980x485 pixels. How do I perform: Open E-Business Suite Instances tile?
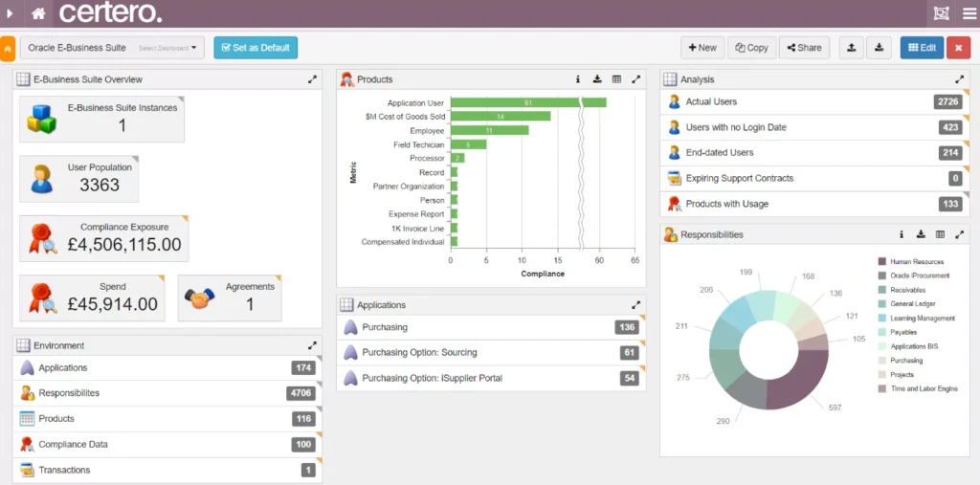(101, 119)
